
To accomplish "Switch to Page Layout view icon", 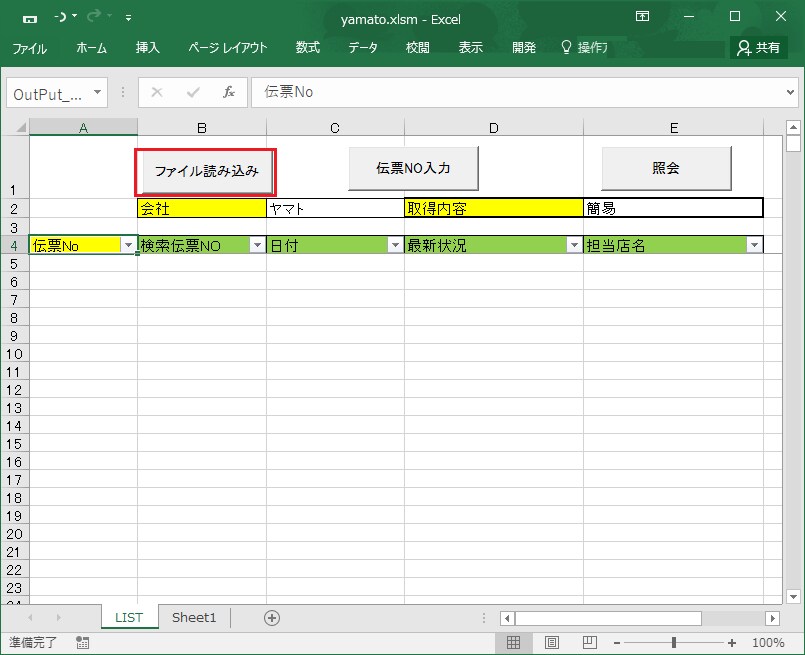I will [552, 642].
